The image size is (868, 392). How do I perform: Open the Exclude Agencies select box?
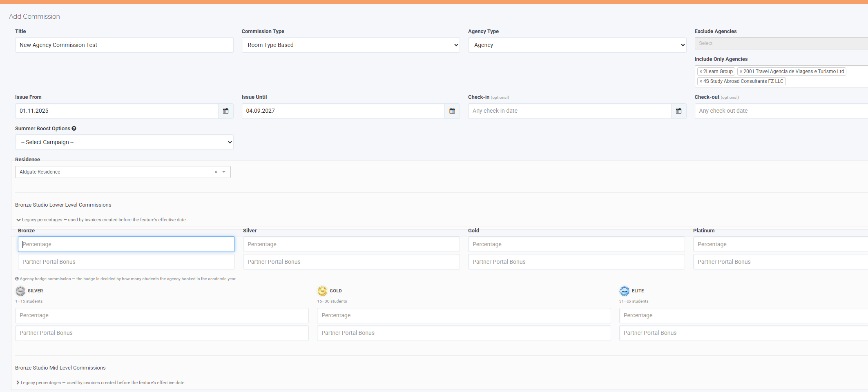(x=781, y=43)
